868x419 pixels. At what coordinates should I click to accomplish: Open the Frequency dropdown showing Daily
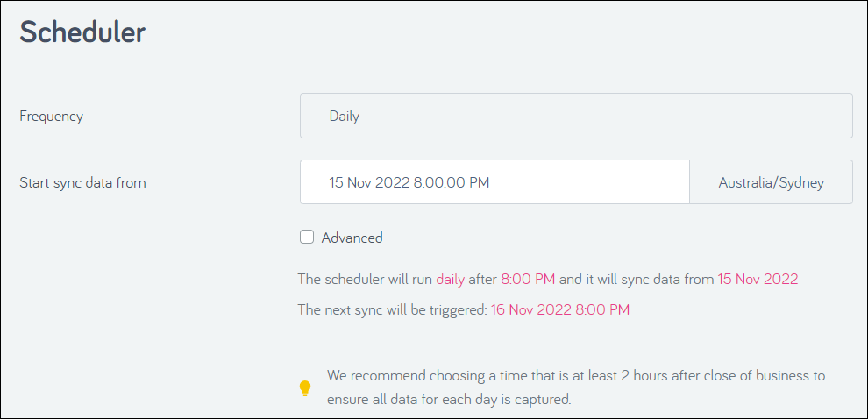point(576,116)
